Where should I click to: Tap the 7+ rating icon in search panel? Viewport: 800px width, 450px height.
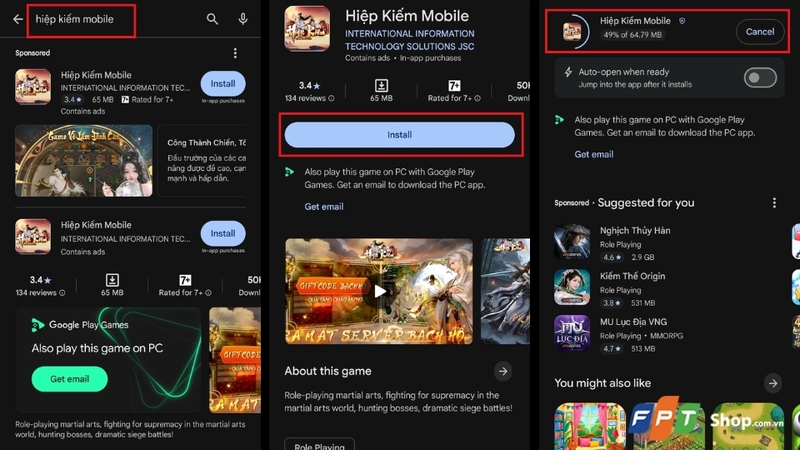pos(185,280)
